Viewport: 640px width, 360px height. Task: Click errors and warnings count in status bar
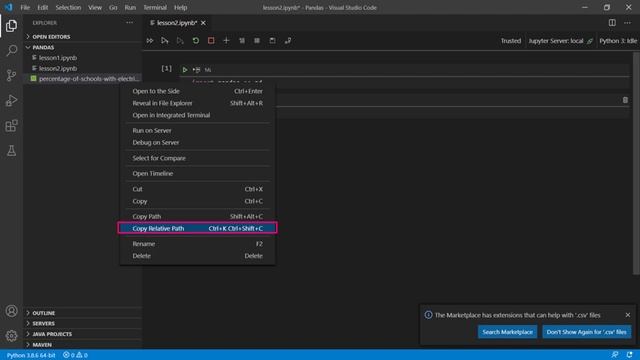pos(75,355)
